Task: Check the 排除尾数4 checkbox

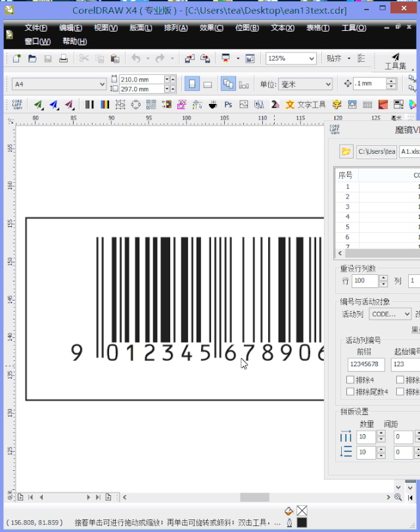Action: 350,391
